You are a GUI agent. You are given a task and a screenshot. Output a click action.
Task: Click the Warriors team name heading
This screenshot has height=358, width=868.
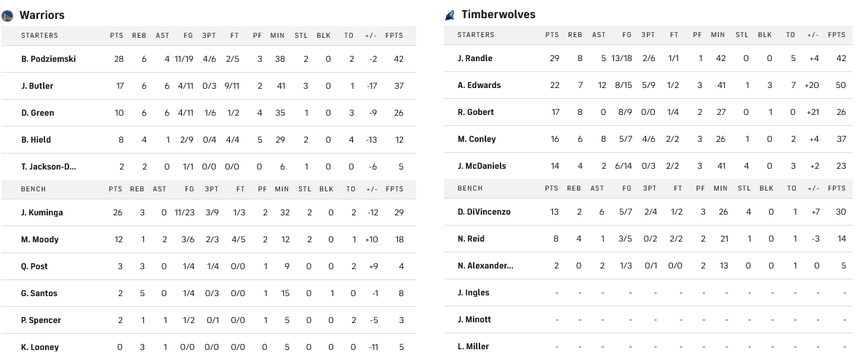(41, 15)
